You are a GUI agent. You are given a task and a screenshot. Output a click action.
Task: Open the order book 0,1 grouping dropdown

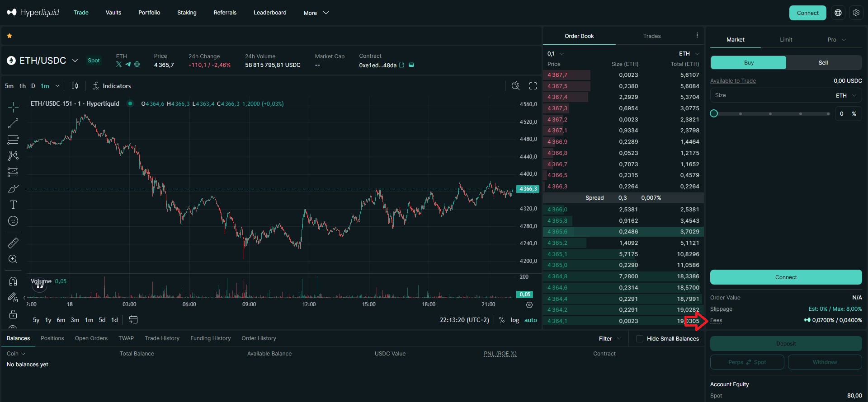coord(556,54)
